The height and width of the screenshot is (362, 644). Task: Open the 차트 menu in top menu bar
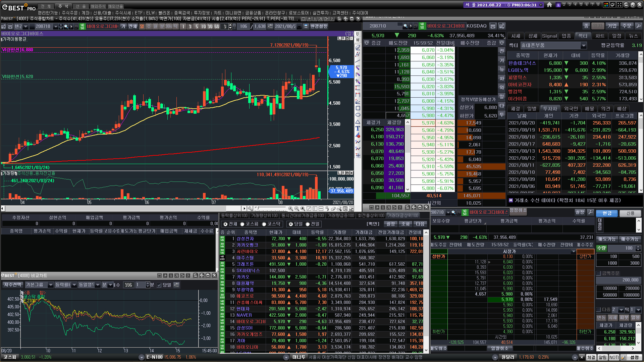pyautogui.click(x=217, y=13)
